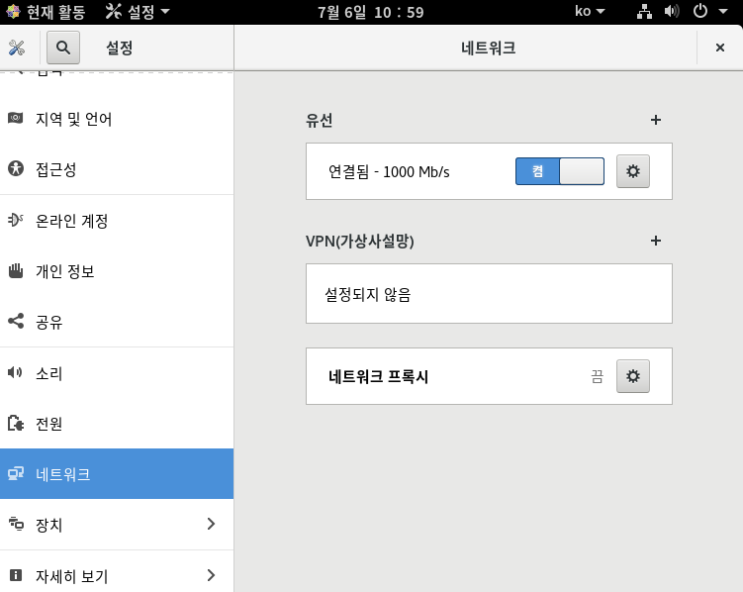Select 공유 in sidebar
The width and height of the screenshot is (743, 592).
pyautogui.click(x=117, y=322)
